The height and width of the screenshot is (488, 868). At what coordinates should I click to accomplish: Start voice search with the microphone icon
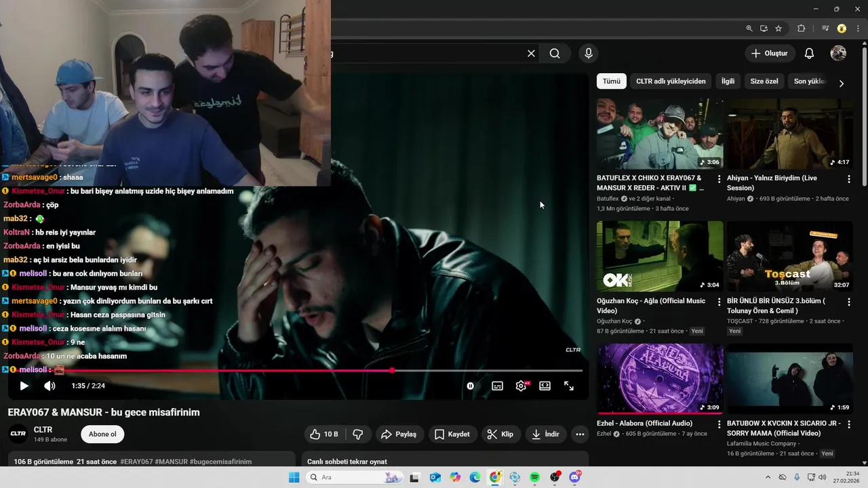(x=589, y=54)
